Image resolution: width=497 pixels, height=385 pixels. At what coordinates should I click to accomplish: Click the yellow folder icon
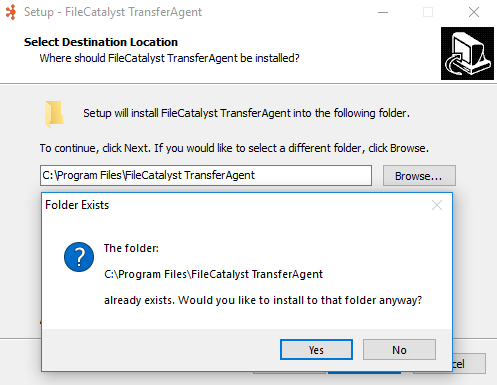pyautogui.click(x=54, y=114)
